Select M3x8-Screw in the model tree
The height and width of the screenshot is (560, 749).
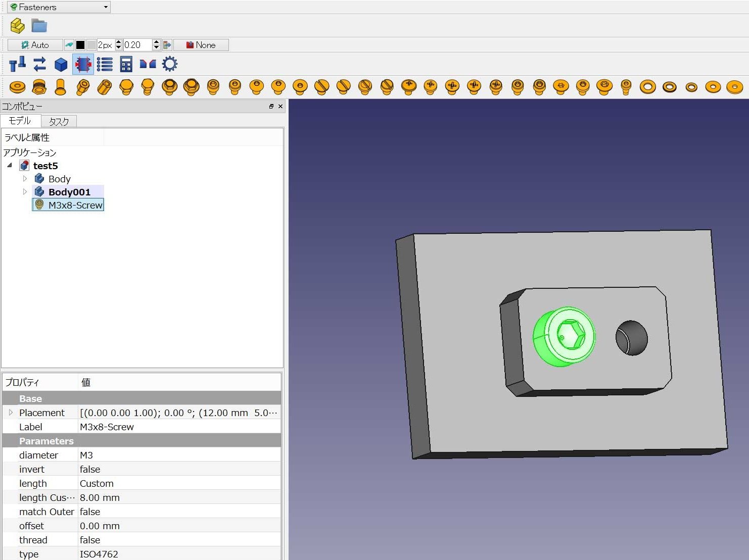click(75, 205)
